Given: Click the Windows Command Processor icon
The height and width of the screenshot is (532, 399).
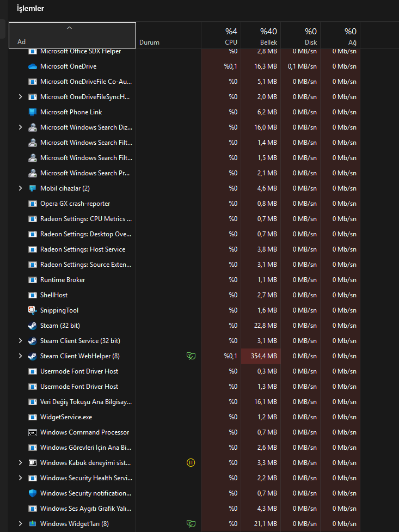Looking at the screenshot, I should click(x=33, y=432).
